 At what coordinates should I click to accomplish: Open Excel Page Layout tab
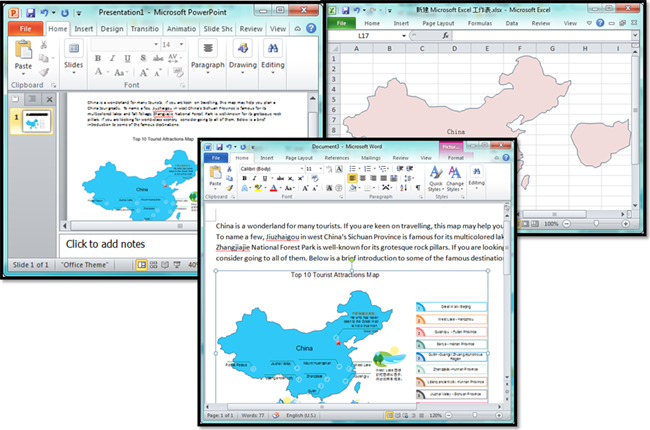click(x=438, y=23)
